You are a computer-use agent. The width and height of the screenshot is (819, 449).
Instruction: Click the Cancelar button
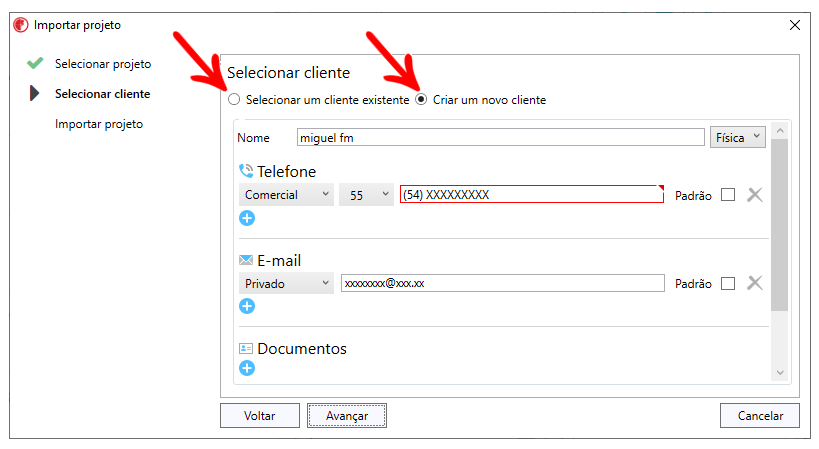pyautogui.click(x=760, y=416)
